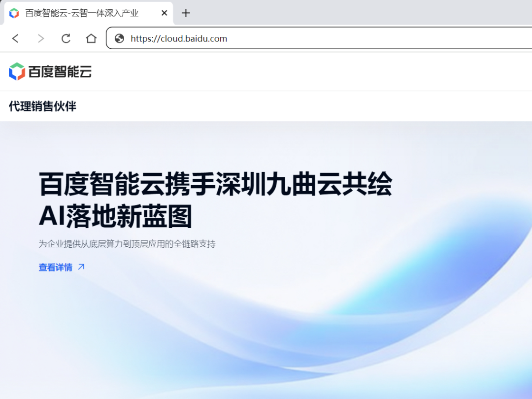Click the hexagon 百度智能云 logo icon
This screenshot has width=532, height=399.
pyautogui.click(x=17, y=71)
